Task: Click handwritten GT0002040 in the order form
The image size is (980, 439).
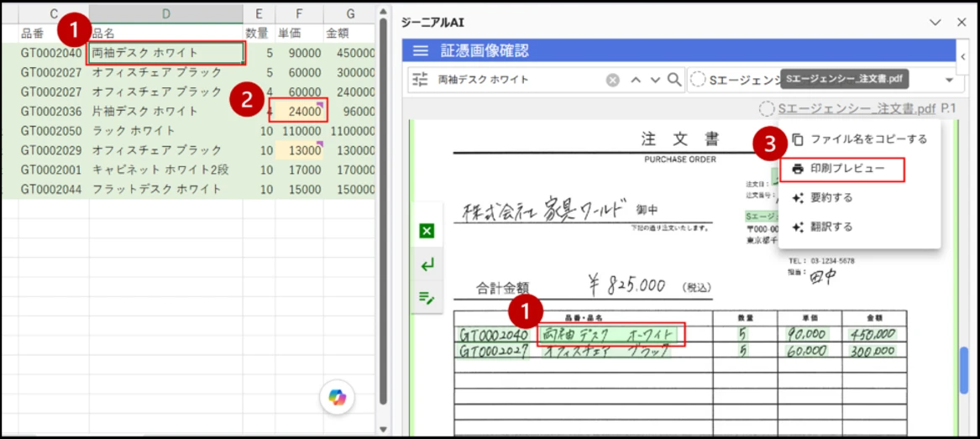Action: click(x=492, y=335)
